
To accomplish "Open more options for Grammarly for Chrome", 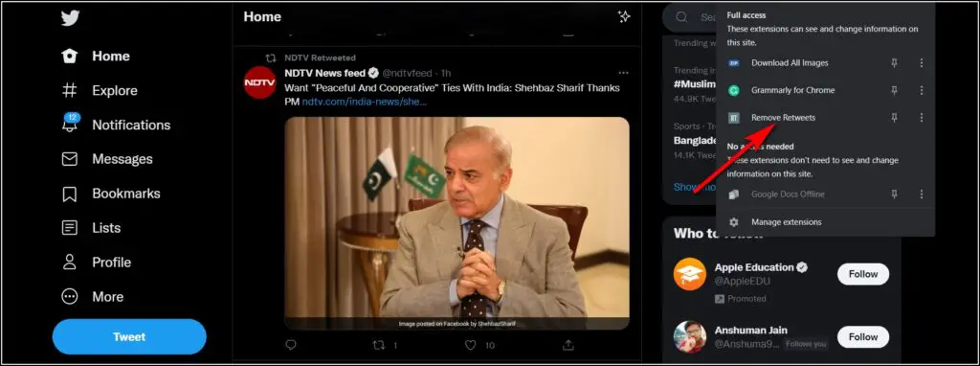I will click(922, 90).
